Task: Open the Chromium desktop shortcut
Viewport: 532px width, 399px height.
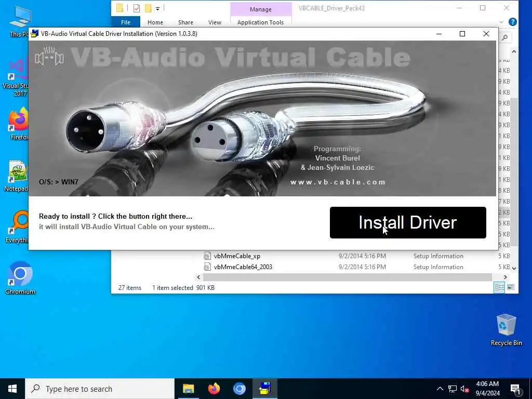Action: [x=20, y=278]
